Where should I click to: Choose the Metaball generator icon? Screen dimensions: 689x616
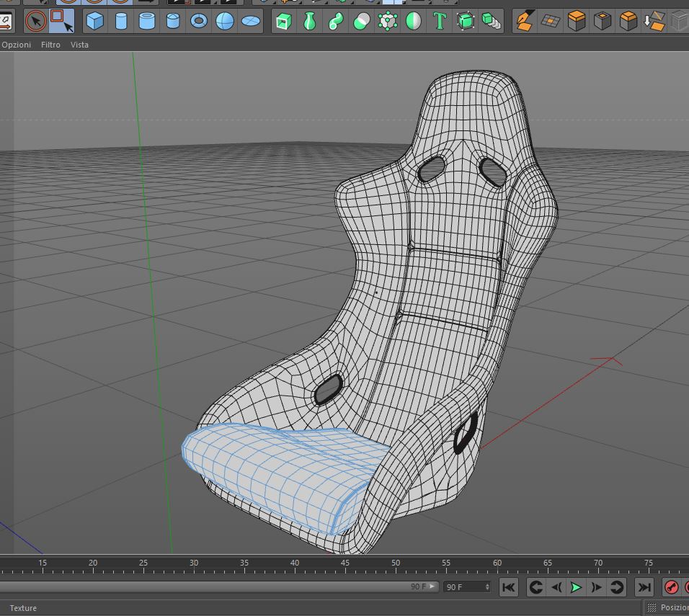362,21
